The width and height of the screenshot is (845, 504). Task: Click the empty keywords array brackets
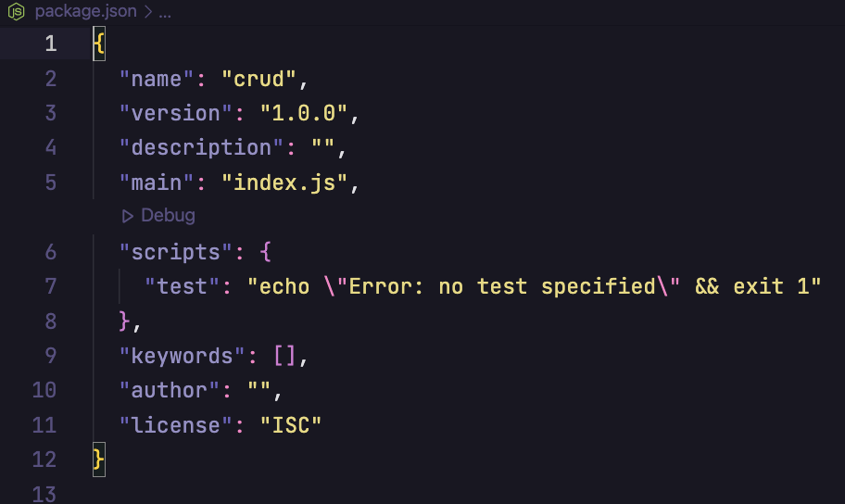285,356
